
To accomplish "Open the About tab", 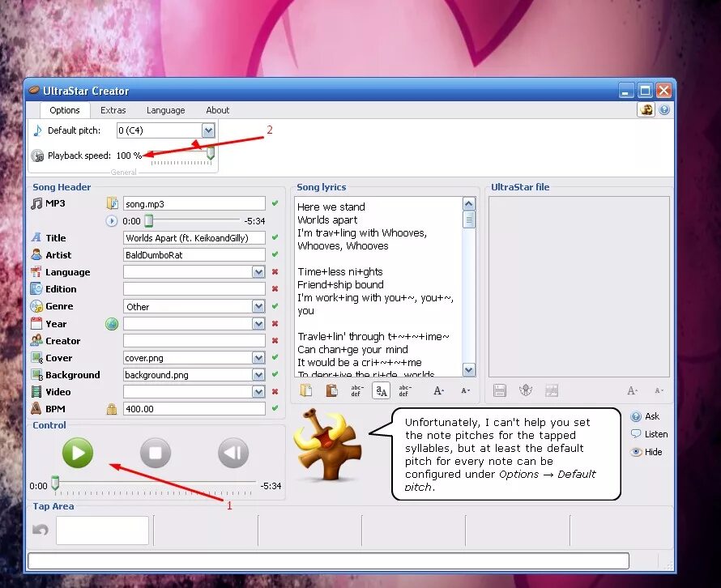I will click(217, 110).
